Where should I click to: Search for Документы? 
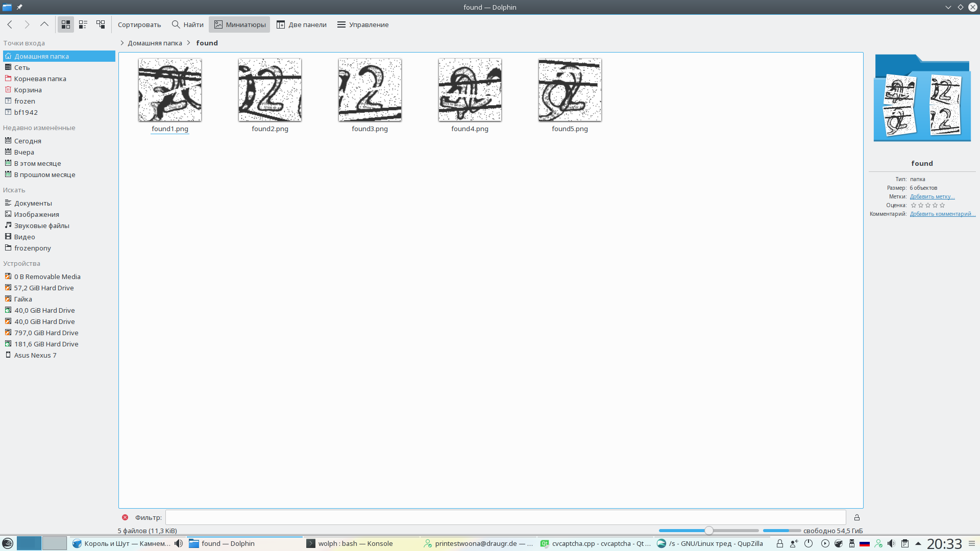59,203
